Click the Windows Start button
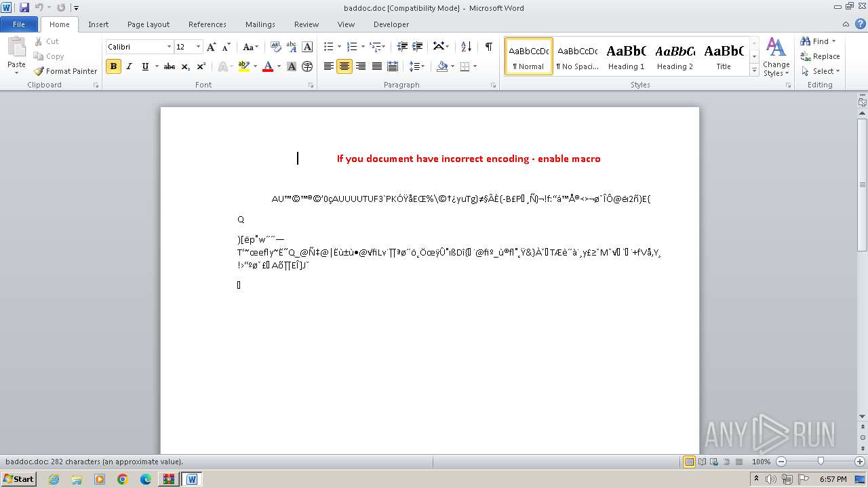The height and width of the screenshot is (488, 868). point(18,479)
